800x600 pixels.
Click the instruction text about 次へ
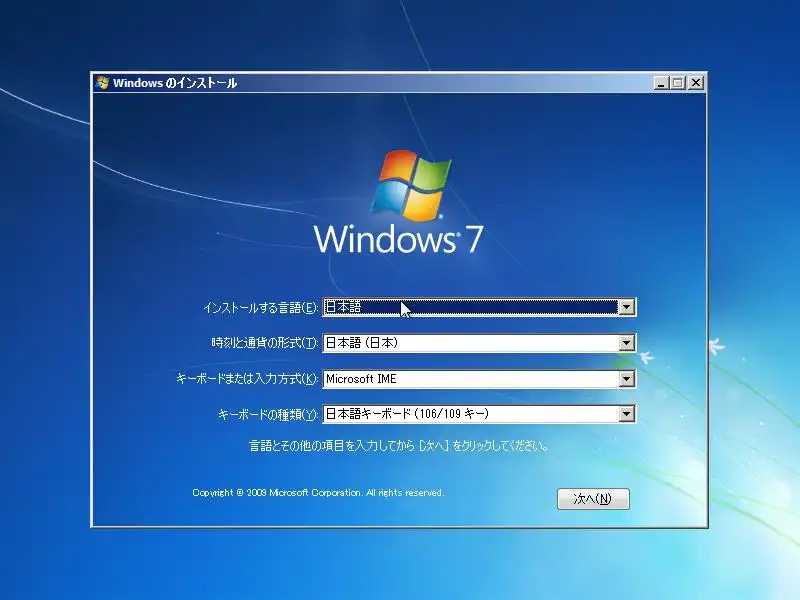point(399,446)
